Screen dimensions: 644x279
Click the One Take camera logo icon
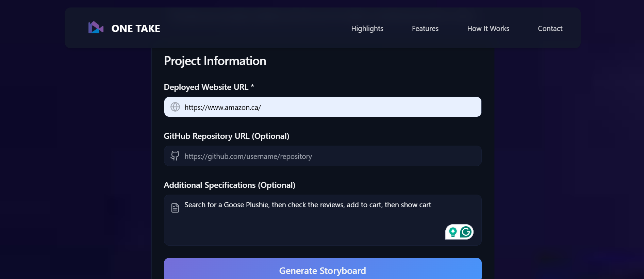coord(96,28)
